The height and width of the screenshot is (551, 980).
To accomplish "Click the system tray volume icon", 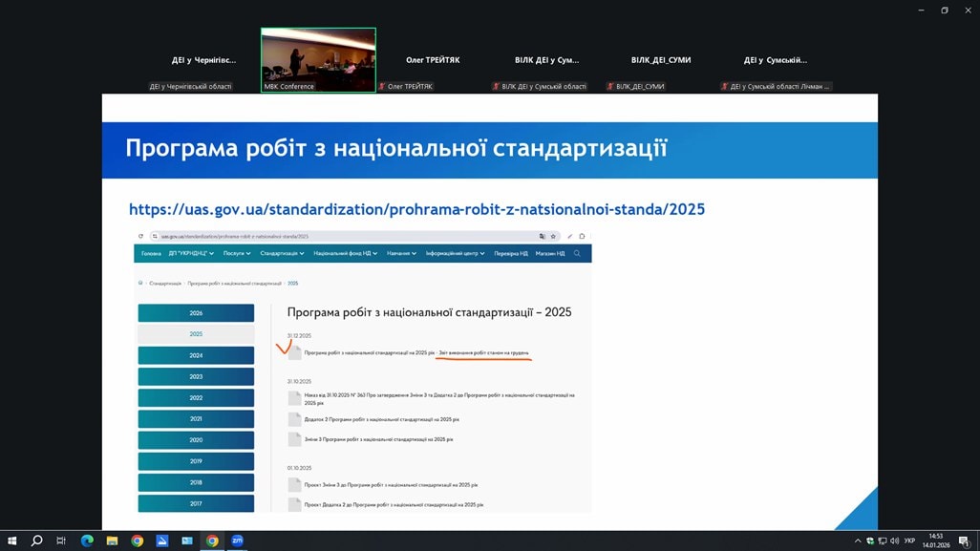I will click(x=893, y=540).
